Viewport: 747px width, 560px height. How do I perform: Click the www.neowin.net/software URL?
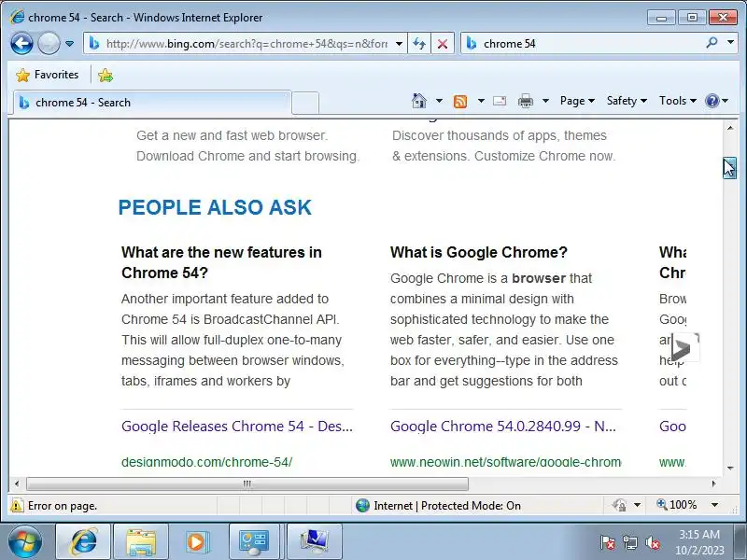coord(505,462)
